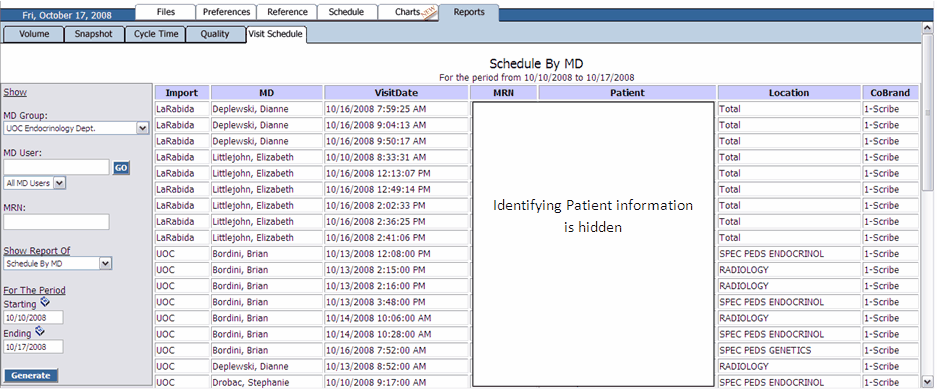Screen dimensions: 937x389
Task: Click the For The Period link
Action: [x=35, y=290]
